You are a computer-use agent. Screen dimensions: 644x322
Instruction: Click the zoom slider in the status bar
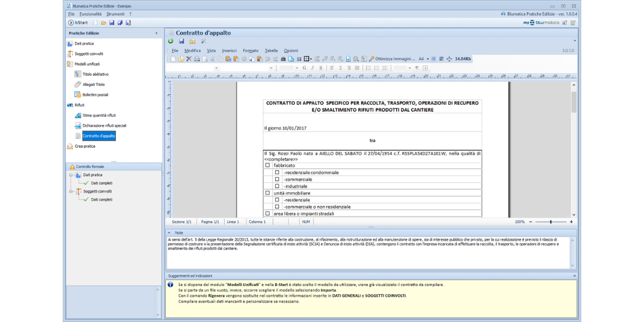(550, 222)
